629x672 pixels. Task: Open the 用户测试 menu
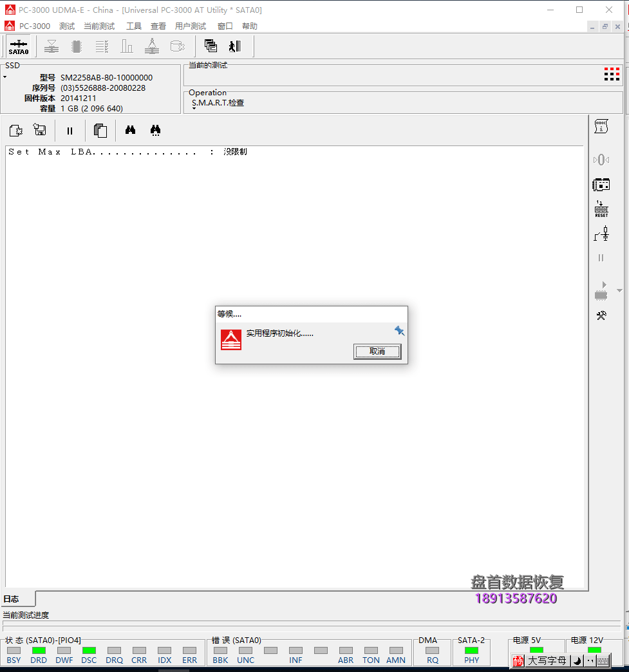tap(191, 26)
